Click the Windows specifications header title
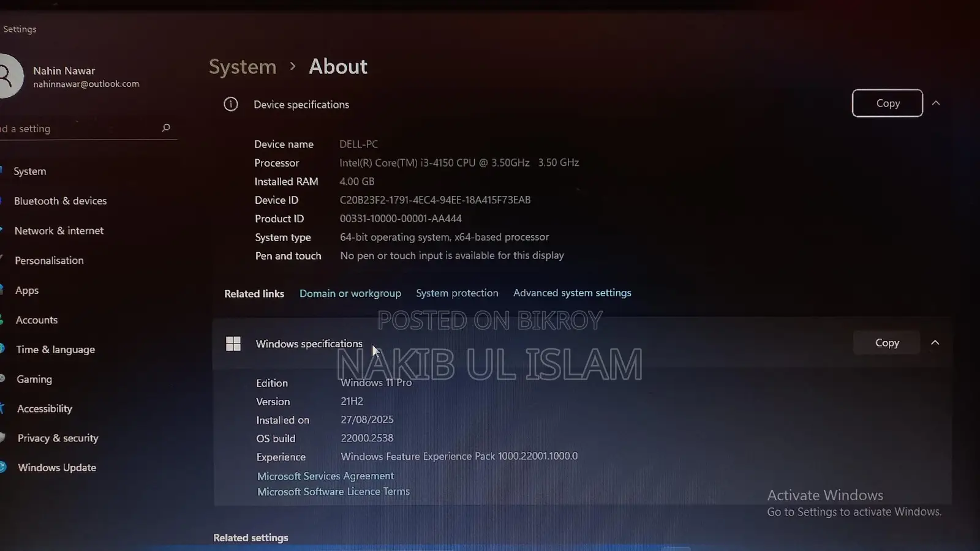This screenshot has height=551, width=980. coord(309,343)
